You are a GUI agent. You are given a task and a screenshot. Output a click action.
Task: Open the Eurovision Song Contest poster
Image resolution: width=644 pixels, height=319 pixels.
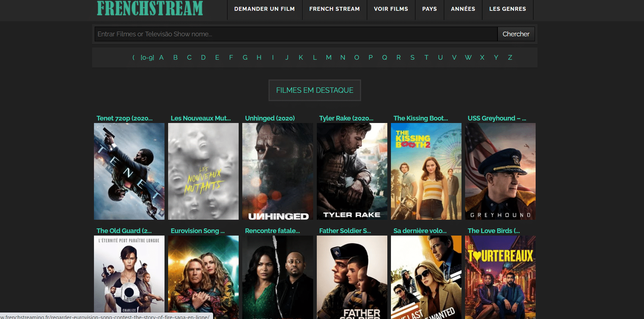pos(203,277)
